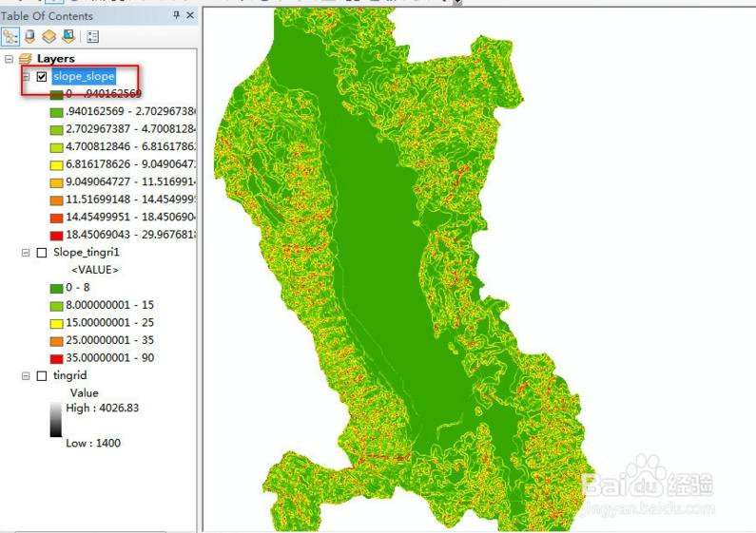Click swatch for .940162569 - 2.70296738 class
This screenshot has width=756, height=533.
tap(56, 112)
